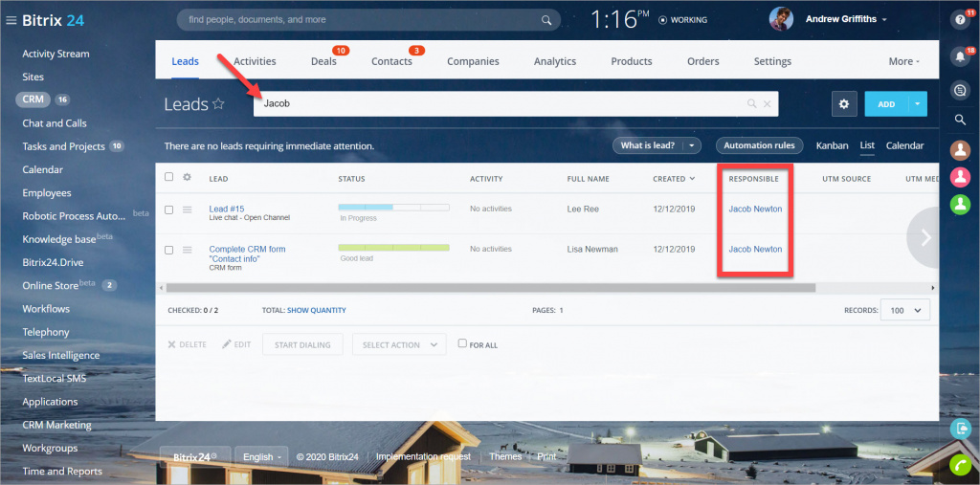Click the top find people search field
The height and width of the screenshot is (485, 980).
(x=368, y=20)
